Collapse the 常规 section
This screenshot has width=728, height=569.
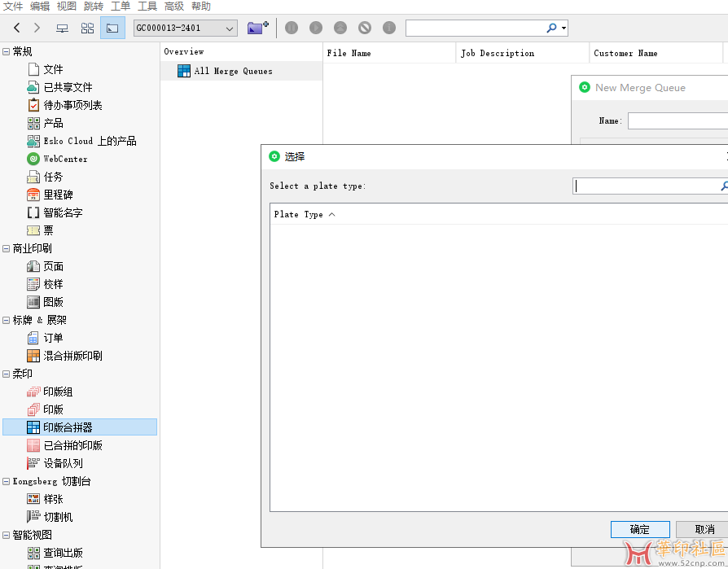click(x=7, y=51)
